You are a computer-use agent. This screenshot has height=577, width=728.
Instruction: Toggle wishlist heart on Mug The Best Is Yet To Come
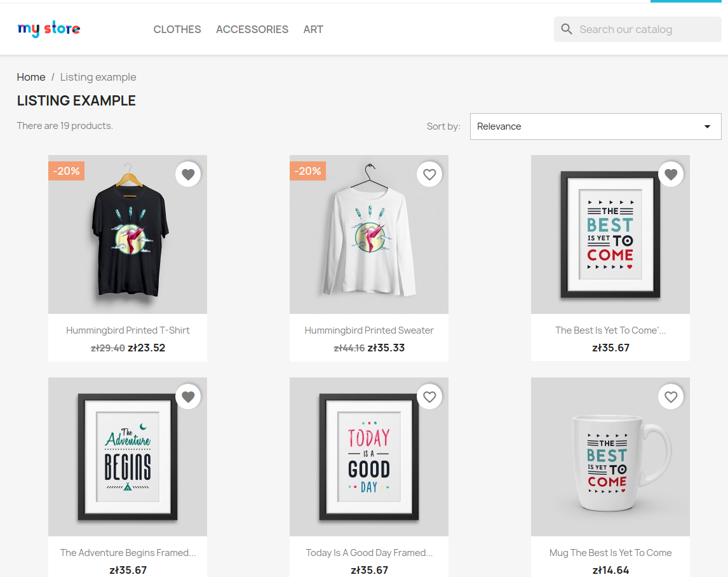[x=671, y=397]
